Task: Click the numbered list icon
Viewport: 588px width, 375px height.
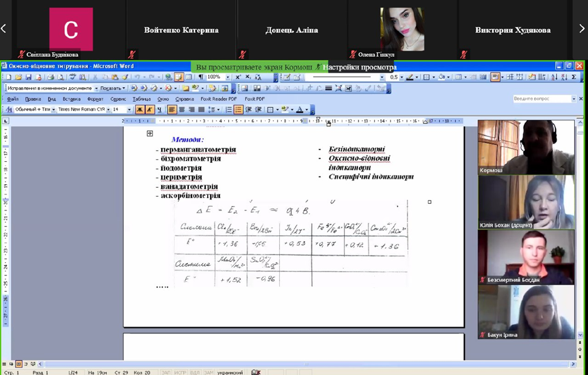Action: coord(228,110)
